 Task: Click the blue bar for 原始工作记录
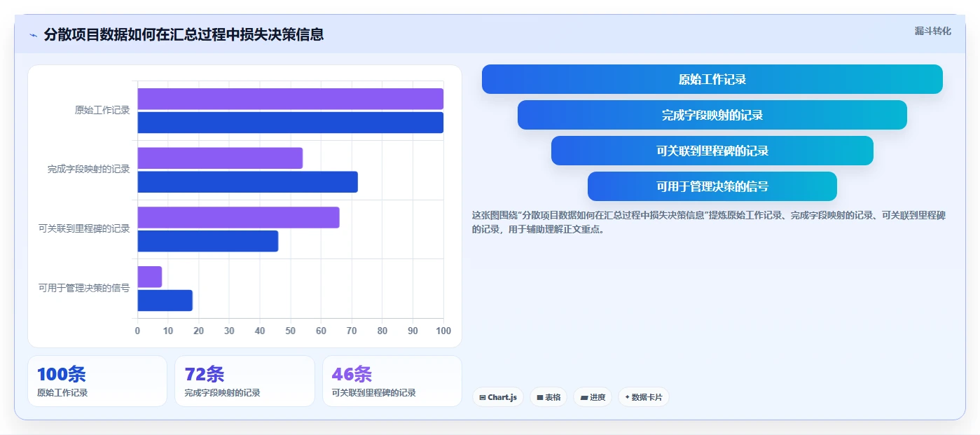290,123
